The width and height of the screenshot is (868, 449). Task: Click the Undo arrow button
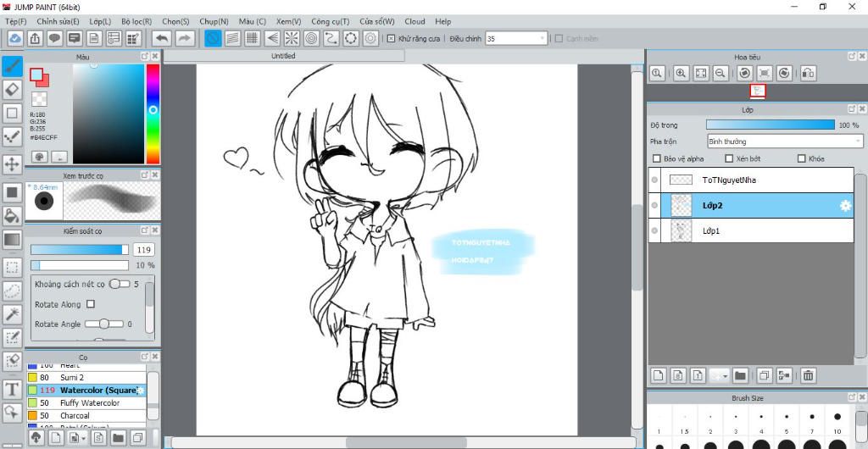(162, 38)
